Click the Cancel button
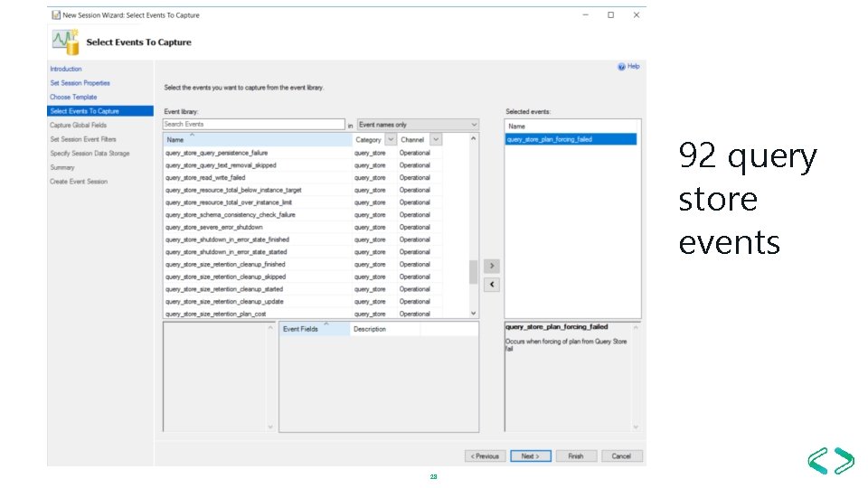Image resolution: width=868 pixels, height=488 pixels. pos(622,455)
